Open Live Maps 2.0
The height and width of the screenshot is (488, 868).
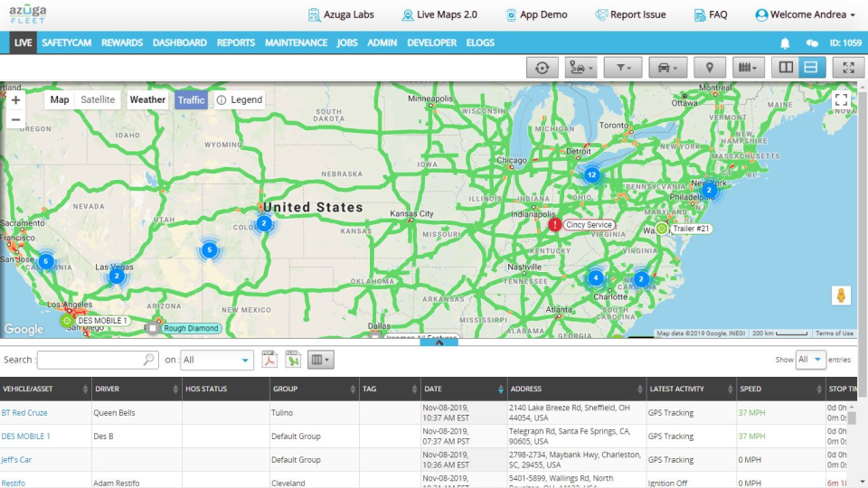[439, 15]
